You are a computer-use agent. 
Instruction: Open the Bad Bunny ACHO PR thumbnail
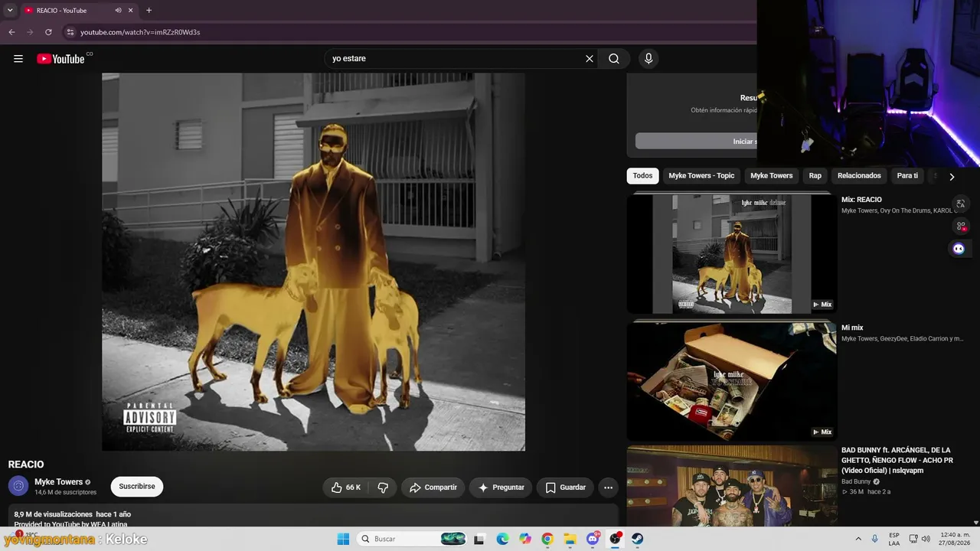click(731, 487)
